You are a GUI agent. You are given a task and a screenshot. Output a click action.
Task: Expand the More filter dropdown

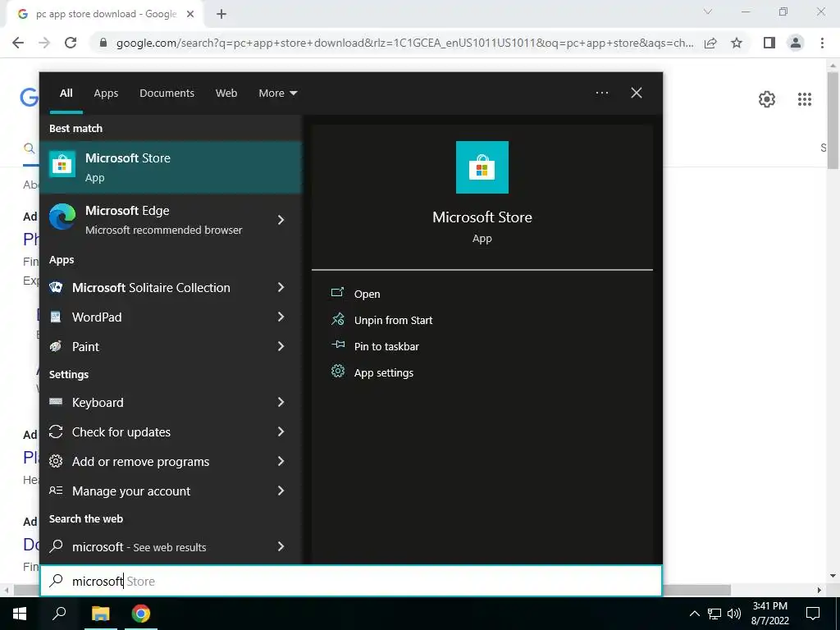(x=277, y=93)
